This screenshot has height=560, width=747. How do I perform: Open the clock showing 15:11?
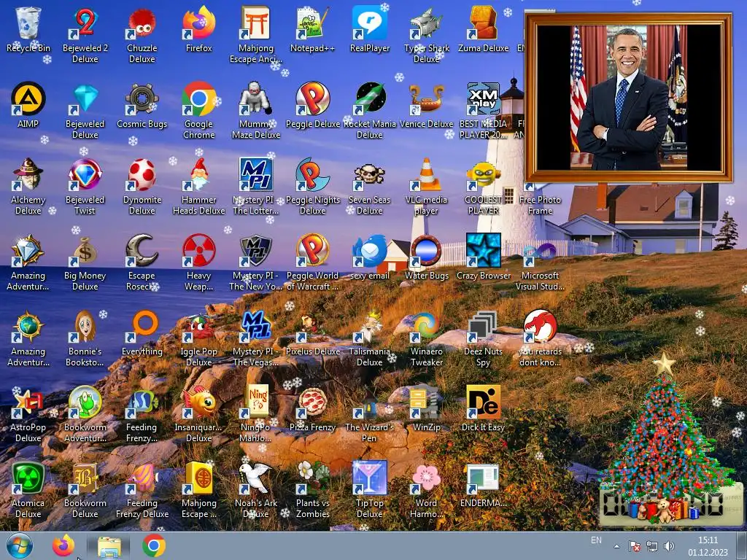708,546
